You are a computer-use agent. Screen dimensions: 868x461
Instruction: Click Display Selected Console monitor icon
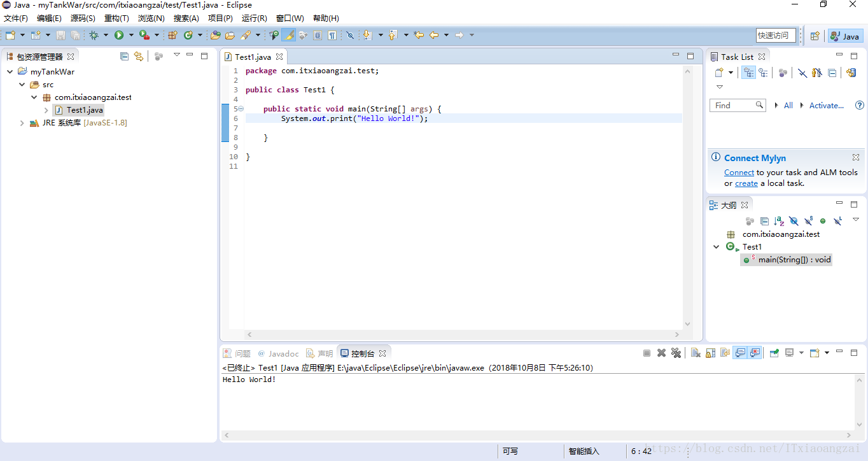pyautogui.click(x=790, y=353)
